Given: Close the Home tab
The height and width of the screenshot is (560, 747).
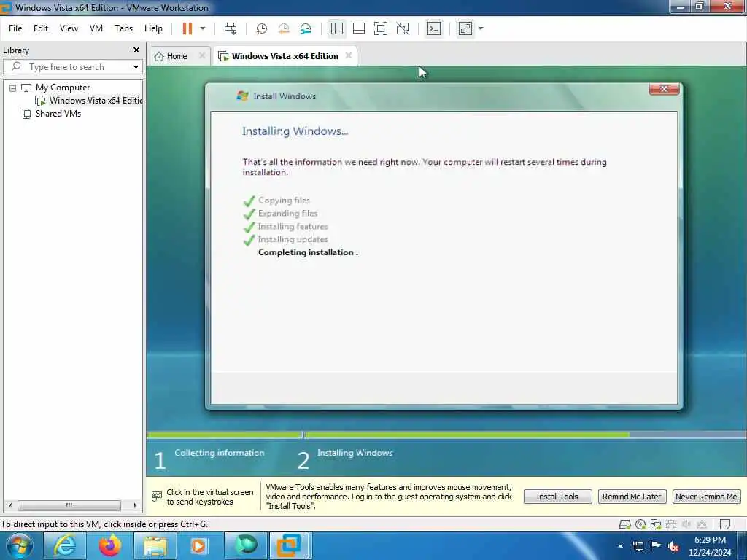Looking at the screenshot, I should [x=202, y=55].
